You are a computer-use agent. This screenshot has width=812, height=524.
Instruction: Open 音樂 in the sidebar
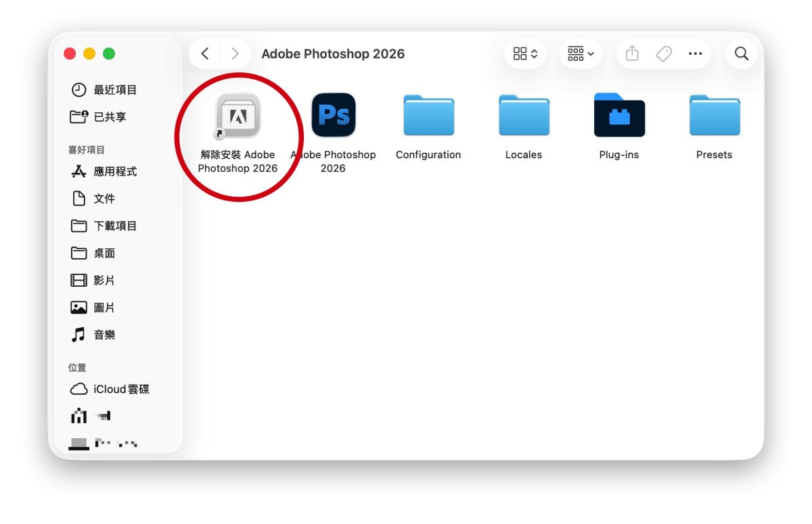pyautogui.click(x=93, y=335)
